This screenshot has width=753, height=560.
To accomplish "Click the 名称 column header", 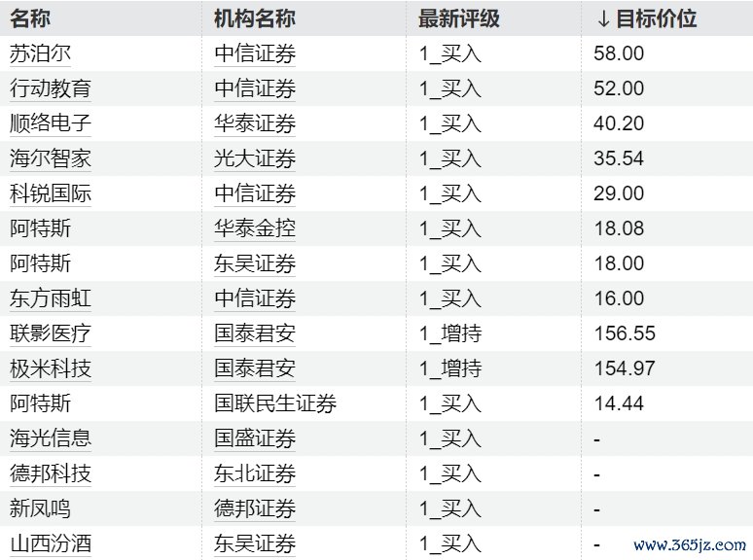I will click(x=29, y=18).
